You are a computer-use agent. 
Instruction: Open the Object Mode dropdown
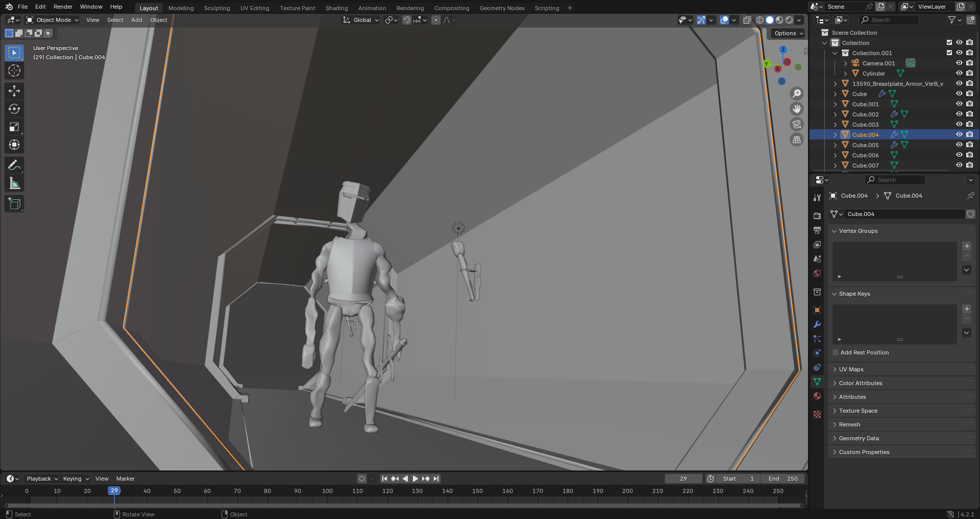(x=53, y=20)
